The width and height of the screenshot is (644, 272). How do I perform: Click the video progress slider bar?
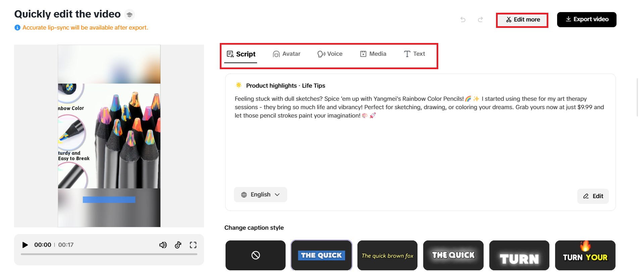click(109, 254)
